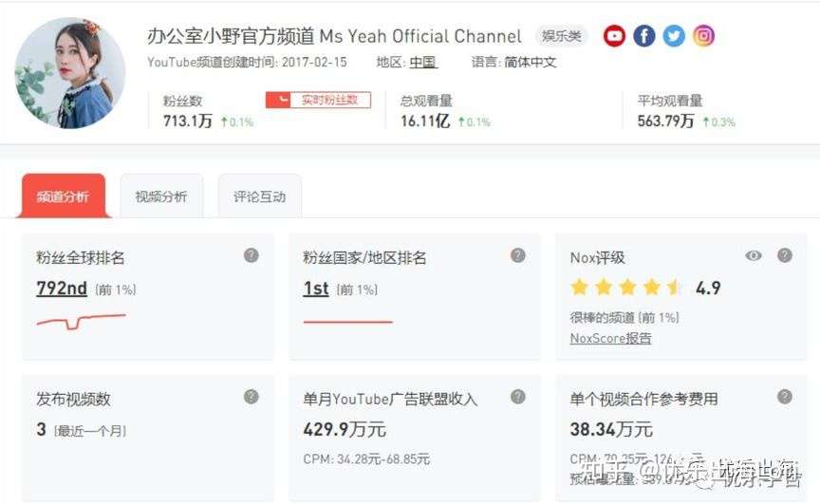Open the Instagram social link icon
This screenshot has height=504, width=820.
(x=704, y=36)
